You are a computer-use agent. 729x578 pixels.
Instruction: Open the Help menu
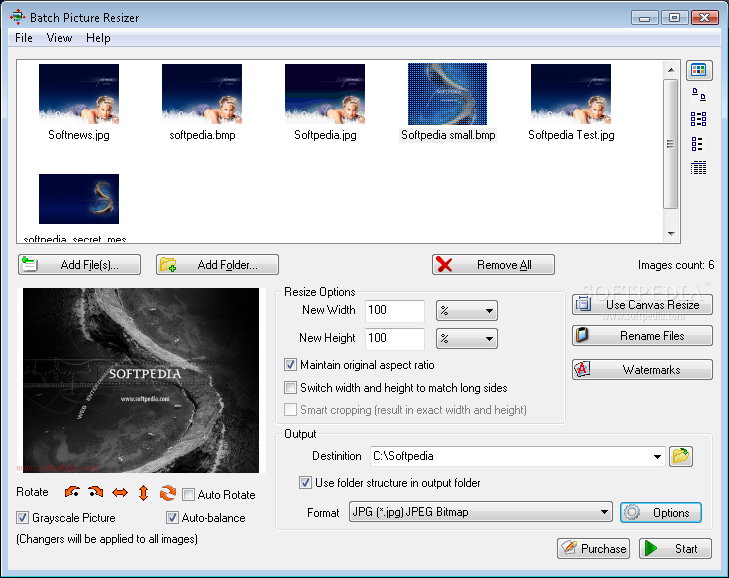click(98, 38)
